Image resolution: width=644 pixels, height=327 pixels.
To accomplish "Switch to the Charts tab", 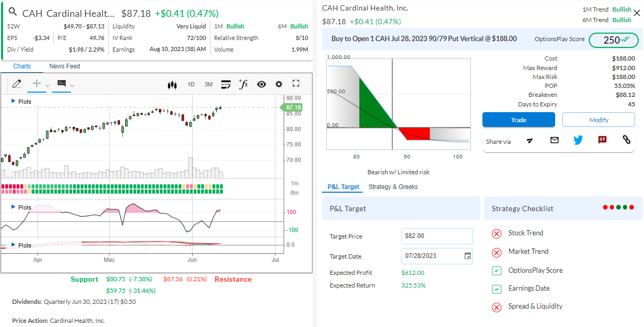I will click(x=22, y=66).
